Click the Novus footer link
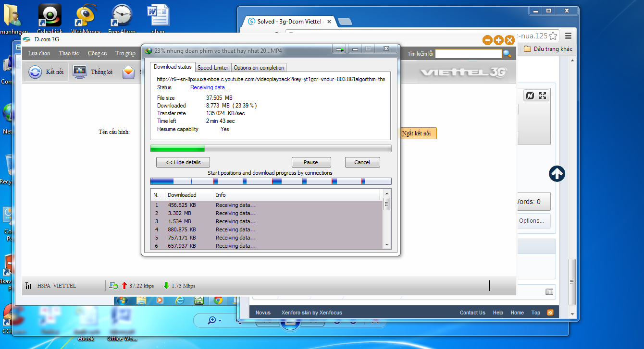Image resolution: width=644 pixels, height=349 pixels. pos(263,313)
